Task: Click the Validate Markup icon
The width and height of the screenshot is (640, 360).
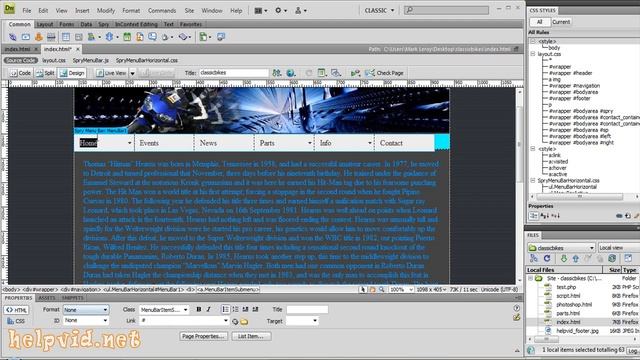Action: pos(355,73)
